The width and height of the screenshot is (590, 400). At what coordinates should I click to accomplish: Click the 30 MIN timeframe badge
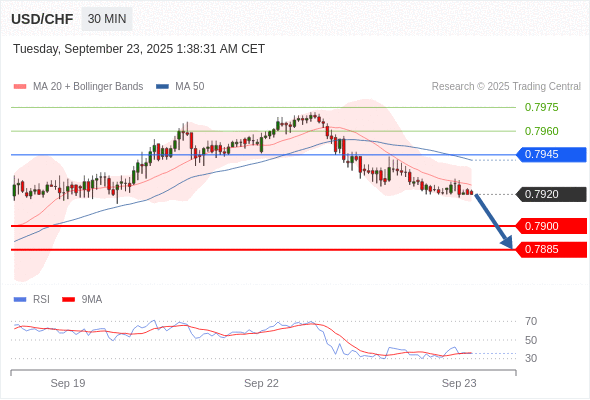[x=107, y=19]
